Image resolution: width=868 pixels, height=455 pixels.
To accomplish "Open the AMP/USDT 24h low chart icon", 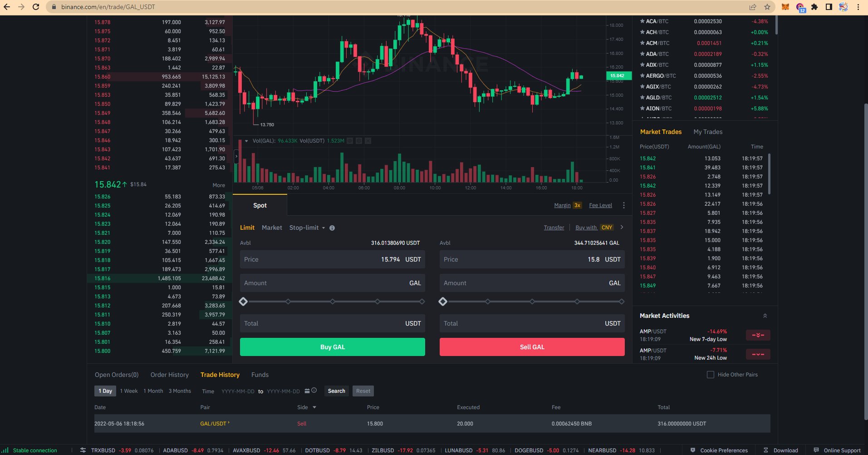I will pyautogui.click(x=758, y=354).
